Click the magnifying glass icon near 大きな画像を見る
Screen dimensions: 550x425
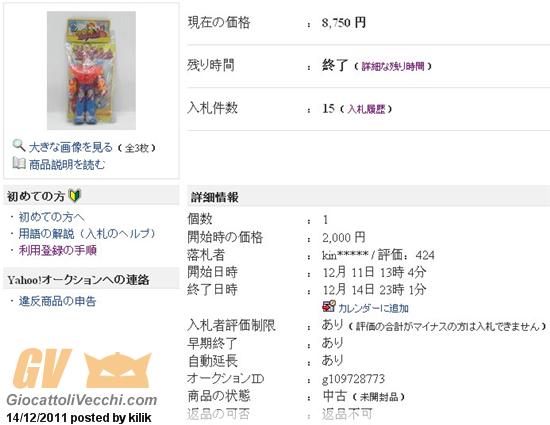click(x=19, y=146)
